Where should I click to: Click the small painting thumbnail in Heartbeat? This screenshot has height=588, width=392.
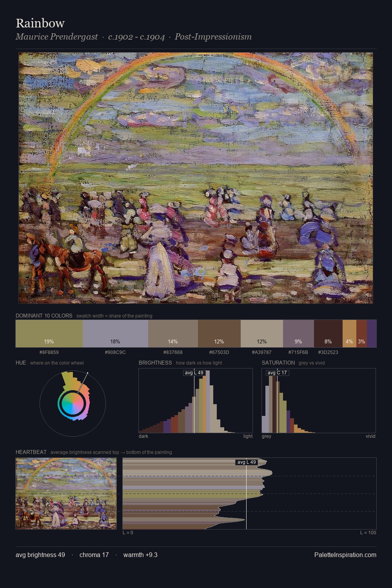[x=66, y=494]
